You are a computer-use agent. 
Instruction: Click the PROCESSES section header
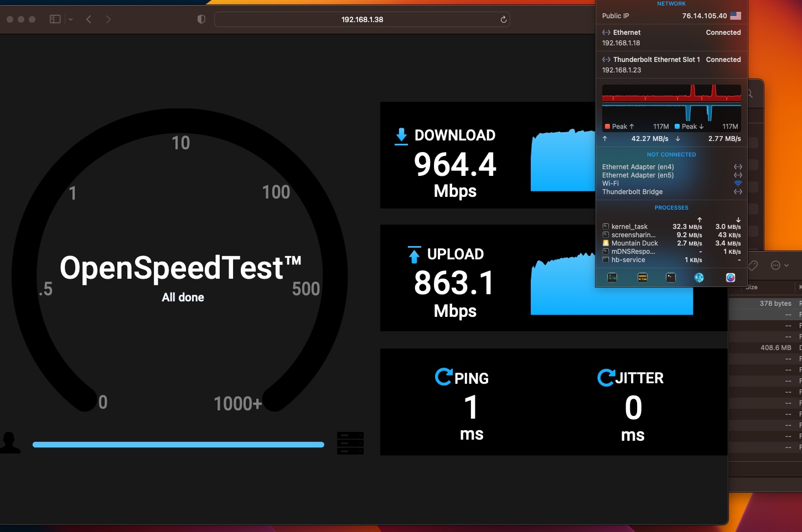(671, 208)
